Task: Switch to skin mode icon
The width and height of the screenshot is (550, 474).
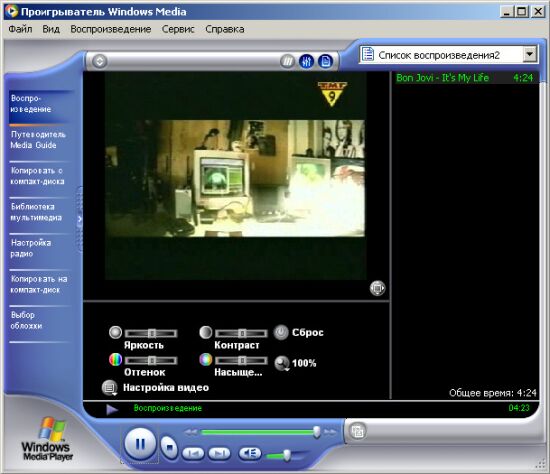Action: (358, 431)
